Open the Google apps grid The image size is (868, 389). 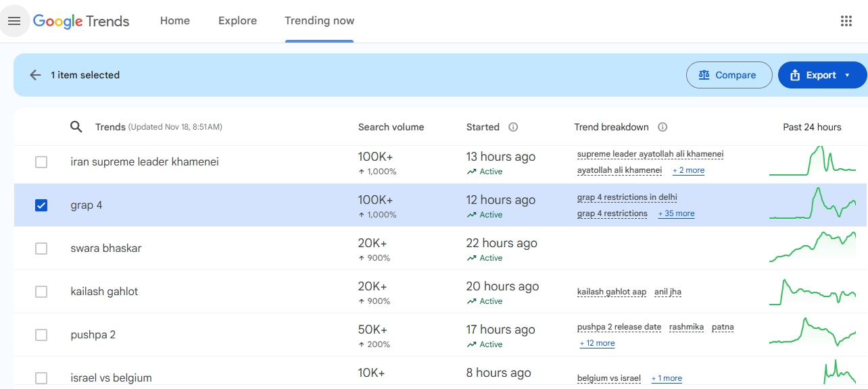846,21
